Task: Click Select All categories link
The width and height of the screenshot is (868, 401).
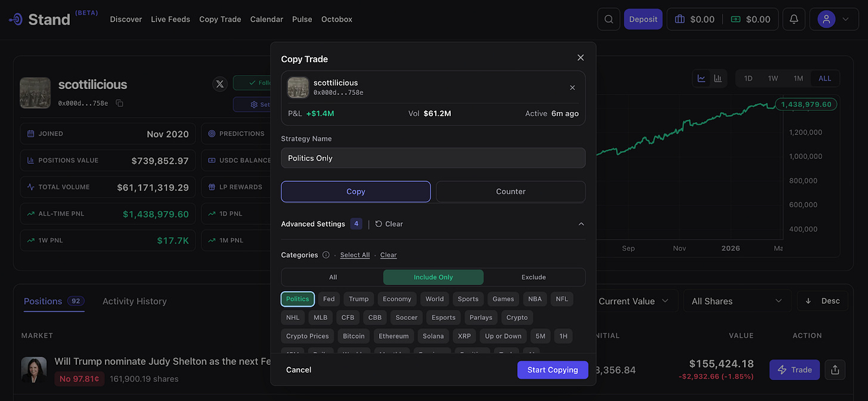Action: pyautogui.click(x=355, y=255)
